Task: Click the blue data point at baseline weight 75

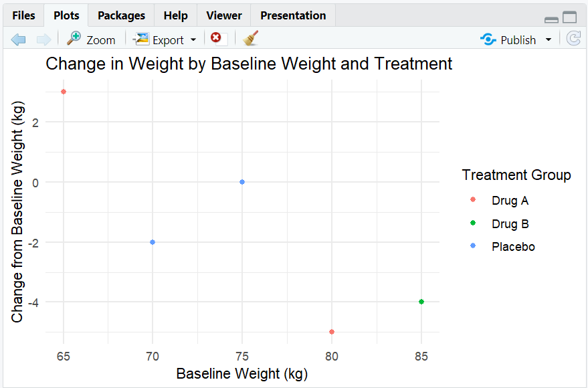Action: (x=242, y=182)
